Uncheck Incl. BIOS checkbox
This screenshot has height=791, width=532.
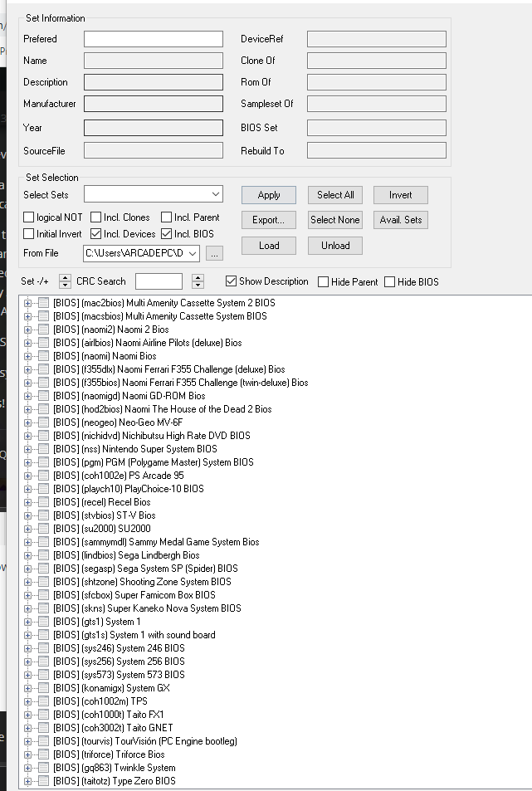[x=167, y=234]
